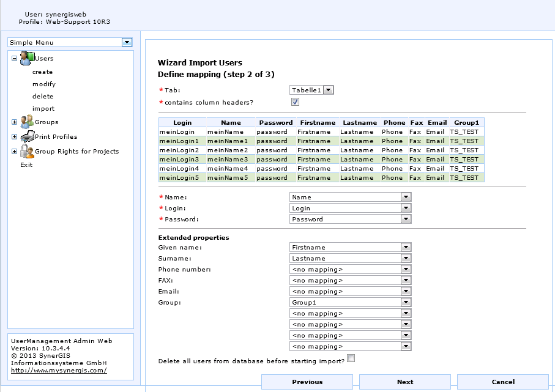
Task: Click the Groups icon in the navigation tree
Action: coord(27,122)
